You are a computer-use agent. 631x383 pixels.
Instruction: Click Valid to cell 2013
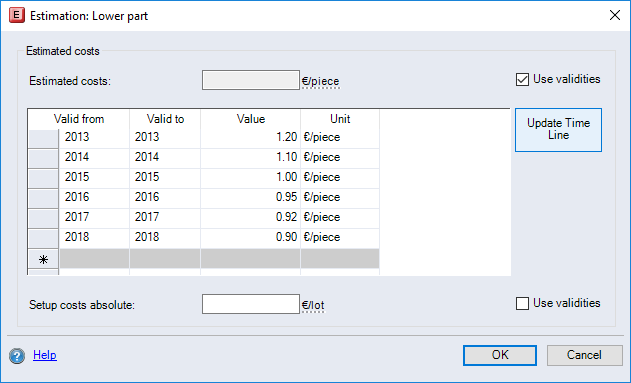[x=165, y=139]
